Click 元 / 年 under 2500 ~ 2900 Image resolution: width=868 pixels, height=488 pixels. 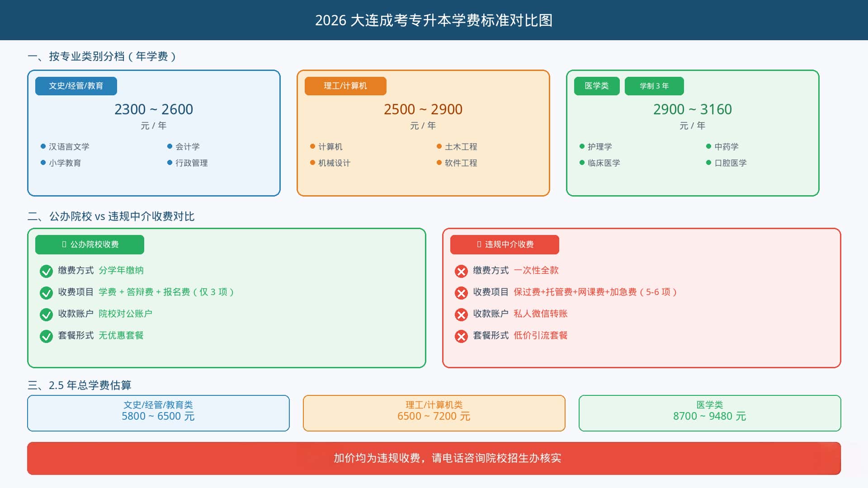coord(423,126)
